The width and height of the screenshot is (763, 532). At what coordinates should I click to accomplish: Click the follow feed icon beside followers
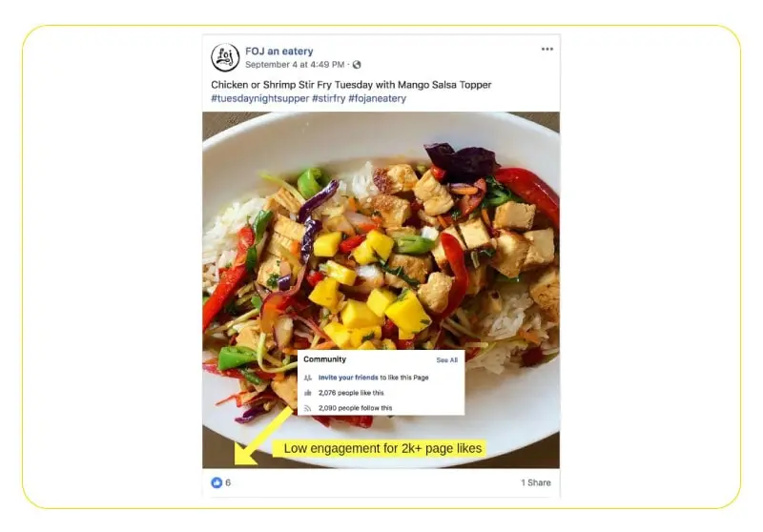[307, 408]
